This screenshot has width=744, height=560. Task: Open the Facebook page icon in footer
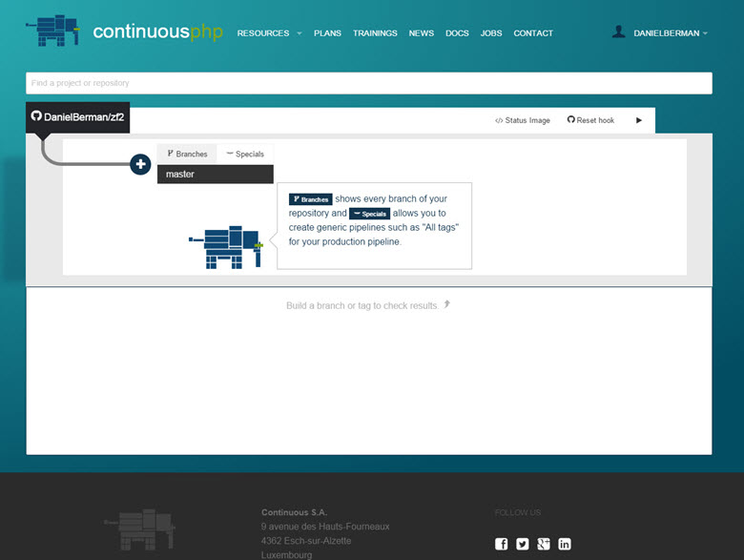pyautogui.click(x=501, y=544)
